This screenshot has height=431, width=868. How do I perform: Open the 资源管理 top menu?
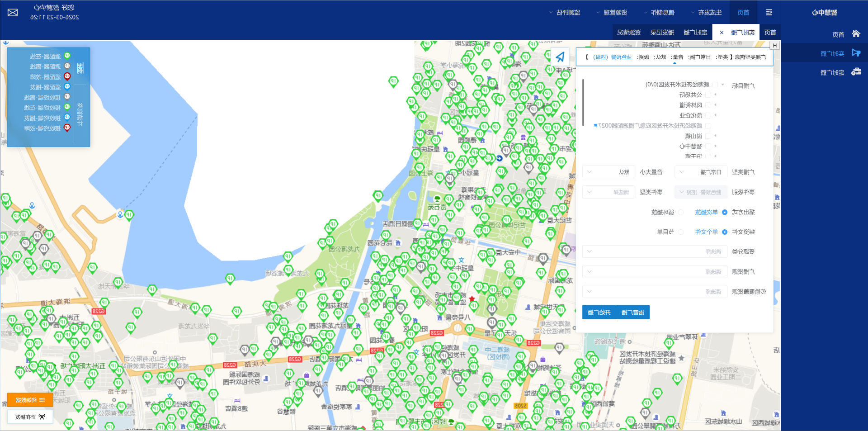[612, 12]
